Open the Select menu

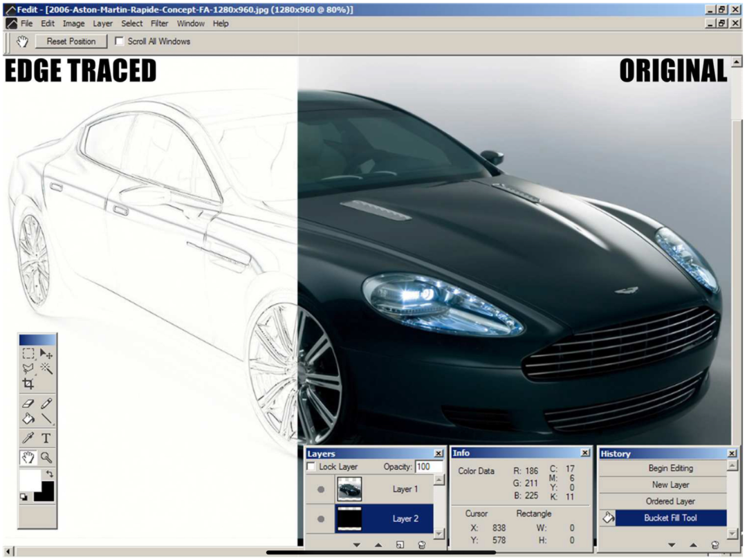pos(132,24)
